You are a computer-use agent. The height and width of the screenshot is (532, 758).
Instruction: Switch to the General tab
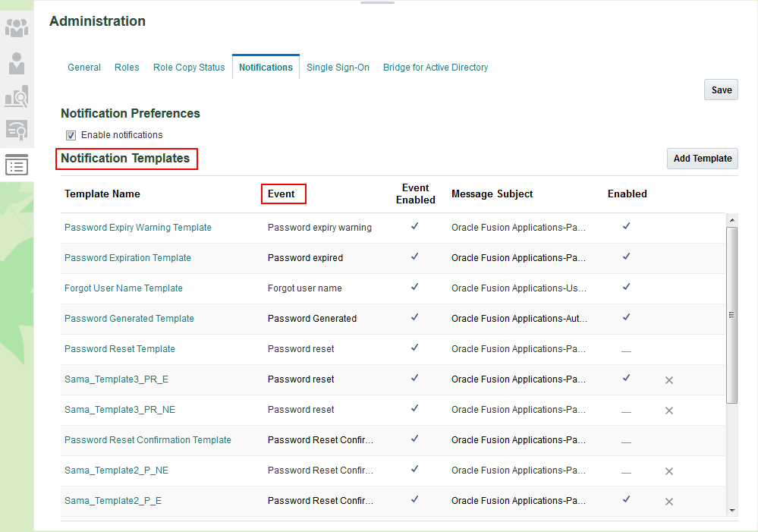[x=84, y=68]
